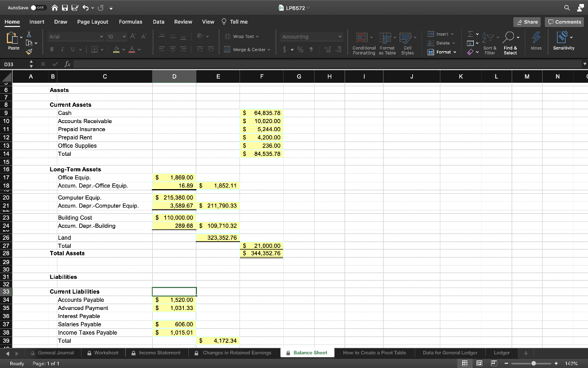Screen dimensions: 588x368
Task: Add a new sheet with plus button
Action: (526, 353)
